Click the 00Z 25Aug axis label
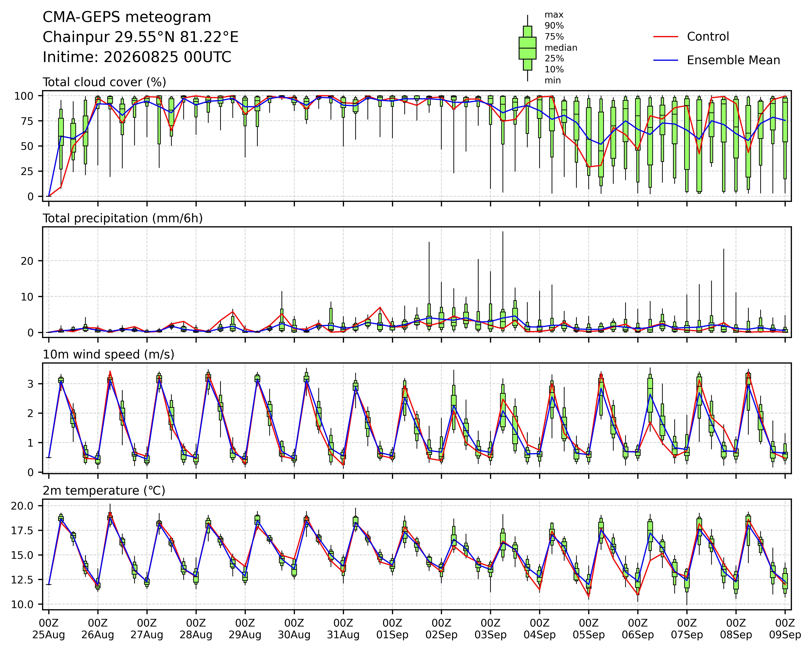The height and width of the screenshot is (651, 812). click(49, 629)
